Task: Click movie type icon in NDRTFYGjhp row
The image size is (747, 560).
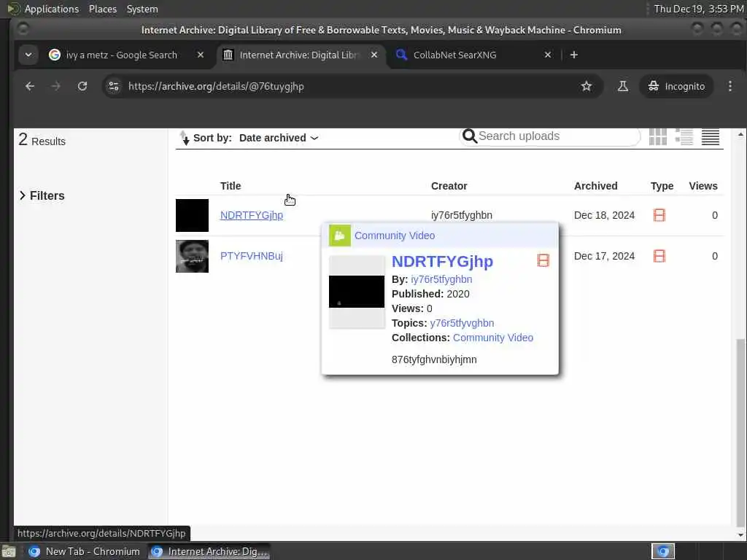Action: [659, 215]
